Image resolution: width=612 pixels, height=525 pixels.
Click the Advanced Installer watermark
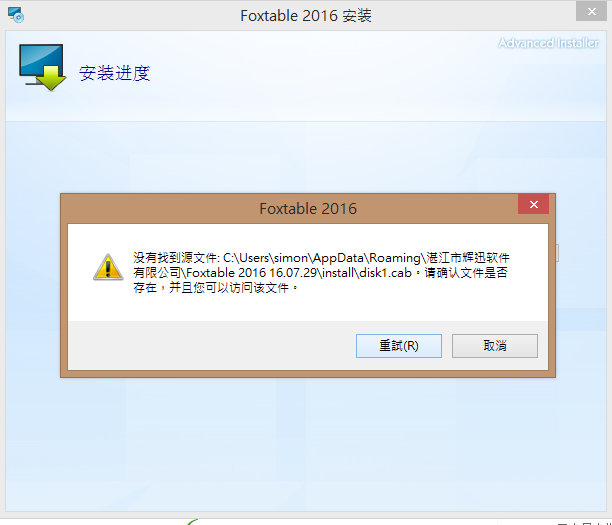click(x=548, y=43)
